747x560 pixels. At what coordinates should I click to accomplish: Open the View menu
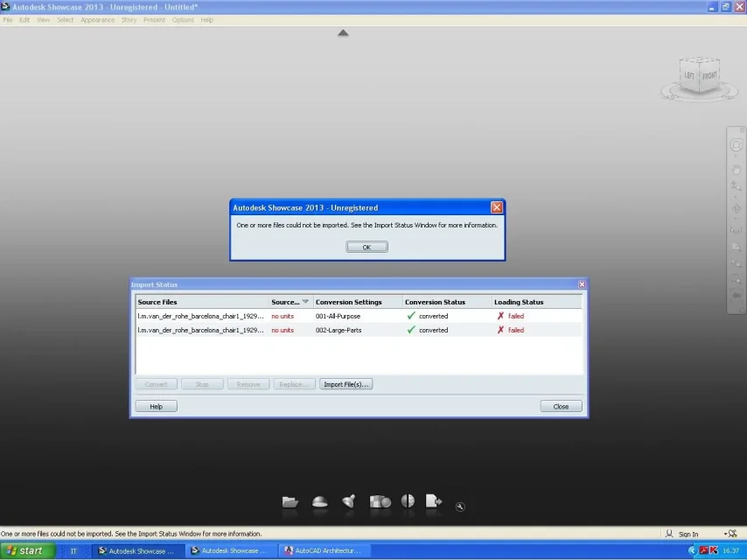[44, 20]
